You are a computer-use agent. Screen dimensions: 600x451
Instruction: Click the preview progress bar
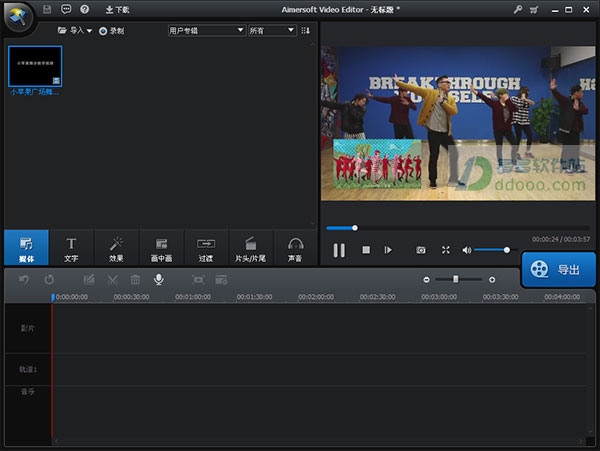click(x=458, y=228)
